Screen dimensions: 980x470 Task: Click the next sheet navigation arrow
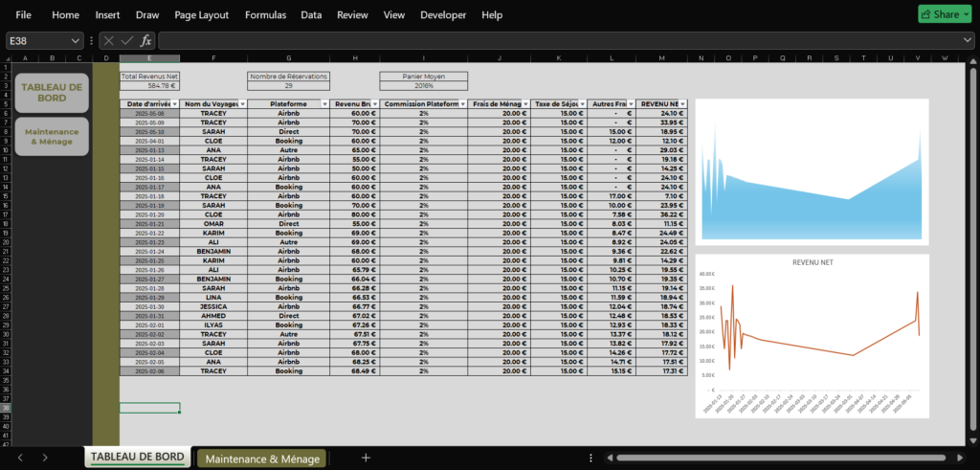(x=45, y=459)
